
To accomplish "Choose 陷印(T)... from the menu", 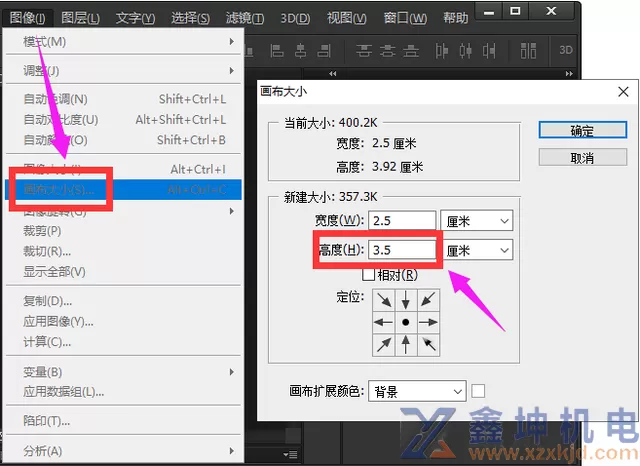I will point(123,421).
